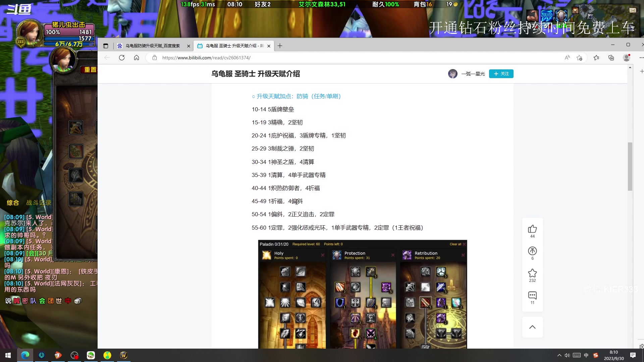
Task: Open browser Collections icon
Action: pos(611,58)
